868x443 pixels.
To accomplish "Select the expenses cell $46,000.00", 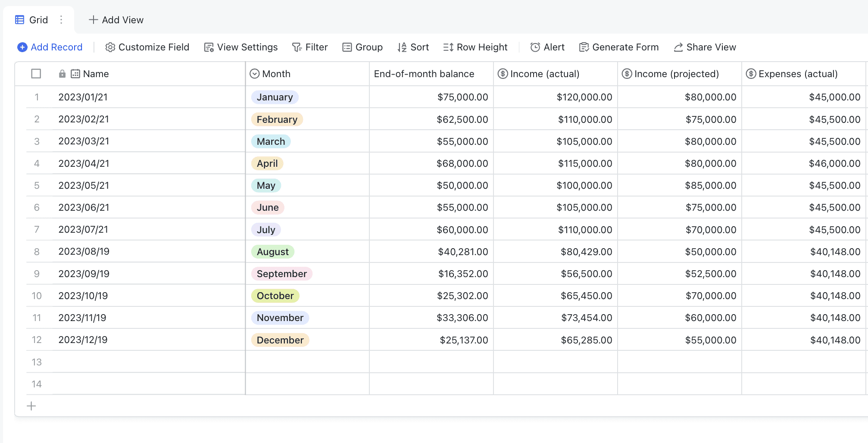I will point(804,163).
